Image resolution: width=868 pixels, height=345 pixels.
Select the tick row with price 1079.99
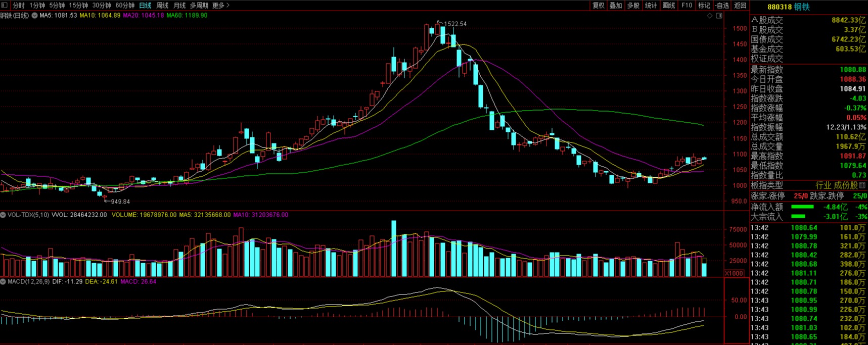click(x=808, y=237)
